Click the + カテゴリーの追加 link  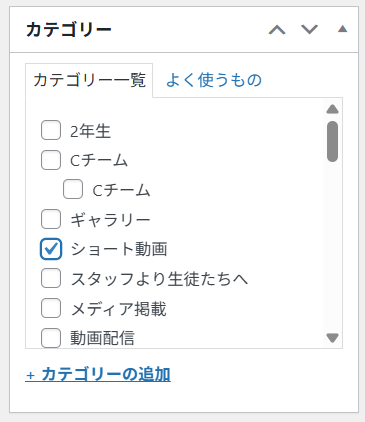[x=98, y=374]
